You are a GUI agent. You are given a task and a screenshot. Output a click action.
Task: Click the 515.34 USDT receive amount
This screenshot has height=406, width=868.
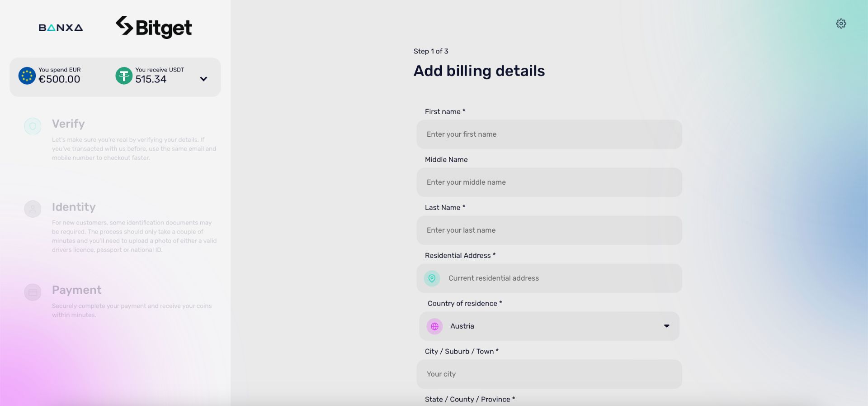(151, 79)
